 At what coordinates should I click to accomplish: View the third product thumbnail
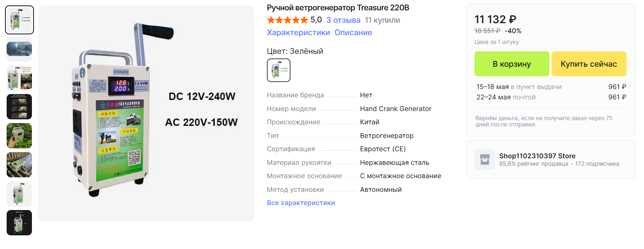[19, 78]
